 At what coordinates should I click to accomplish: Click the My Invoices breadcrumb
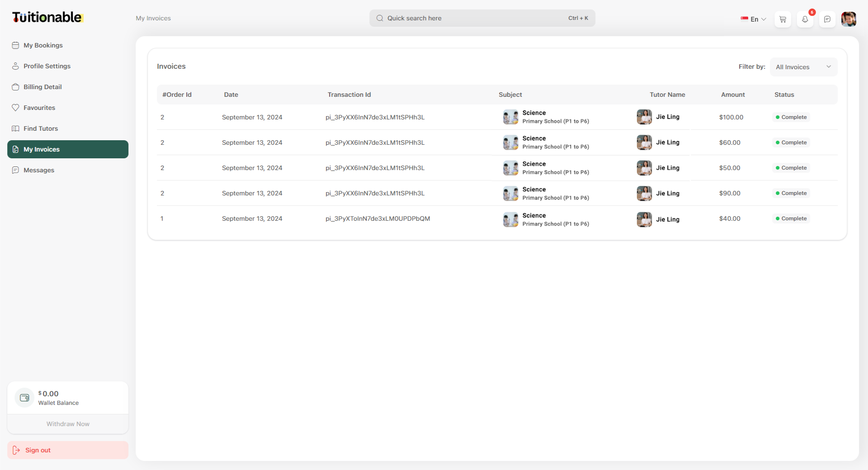[153, 18]
